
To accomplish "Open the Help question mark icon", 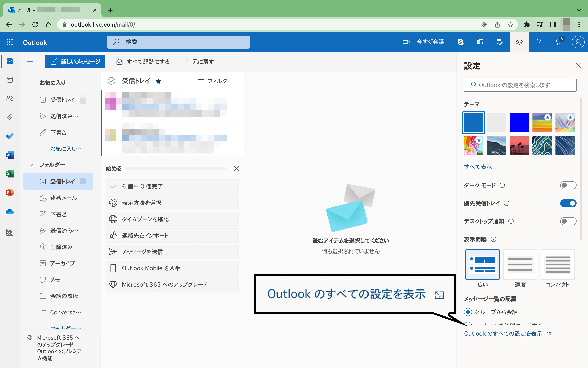I will coord(539,42).
